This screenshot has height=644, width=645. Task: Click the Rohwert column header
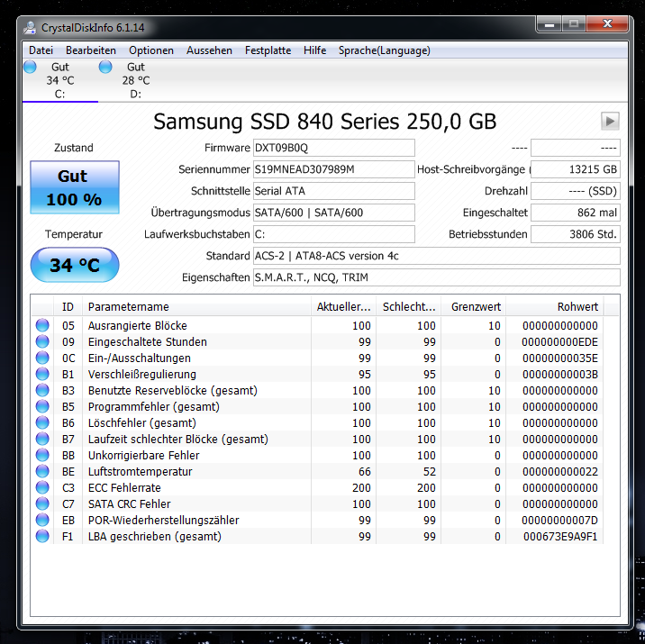555,307
